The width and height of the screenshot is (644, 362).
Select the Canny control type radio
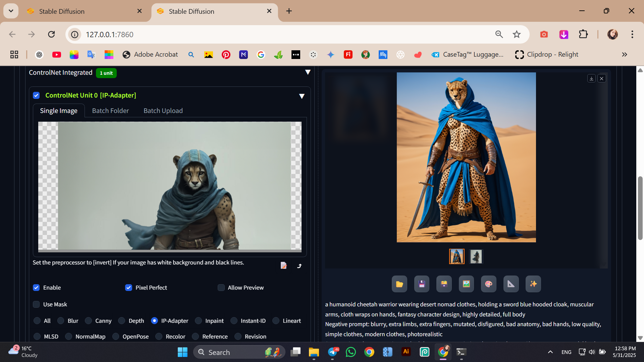pos(89,321)
